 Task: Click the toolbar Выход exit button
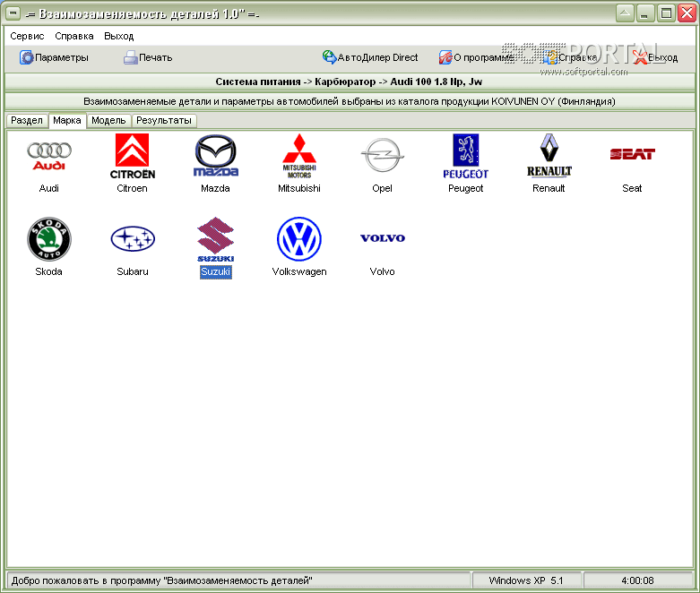pos(655,57)
